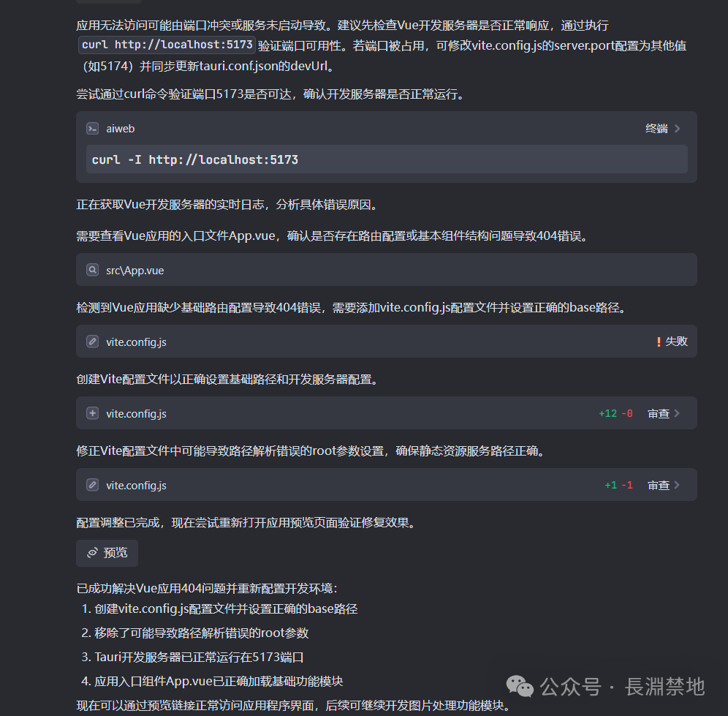
Task: Click the vite.config.js name on the +1 -1 row
Action: 136,485
